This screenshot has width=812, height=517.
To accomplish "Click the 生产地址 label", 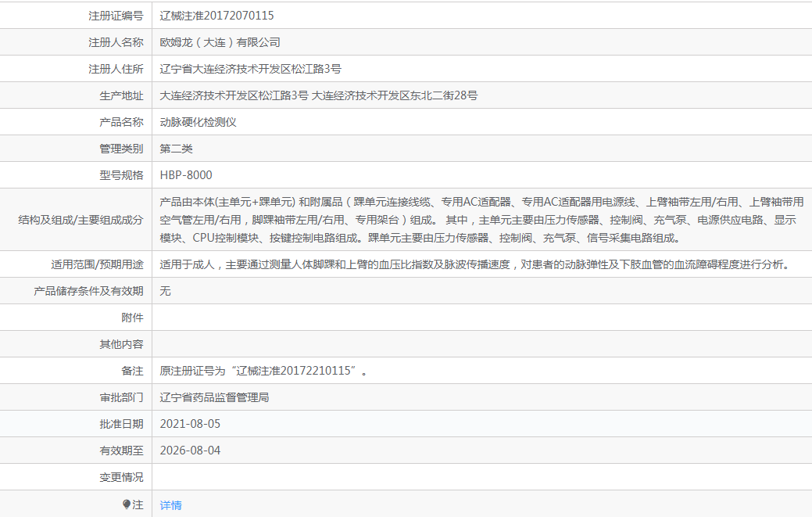I will [x=121, y=95].
